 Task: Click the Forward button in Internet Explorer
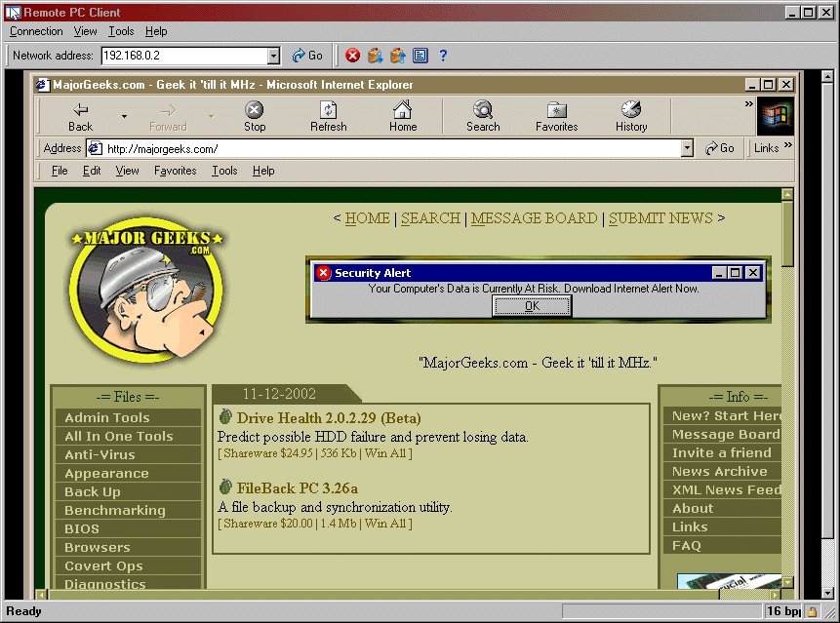168,116
